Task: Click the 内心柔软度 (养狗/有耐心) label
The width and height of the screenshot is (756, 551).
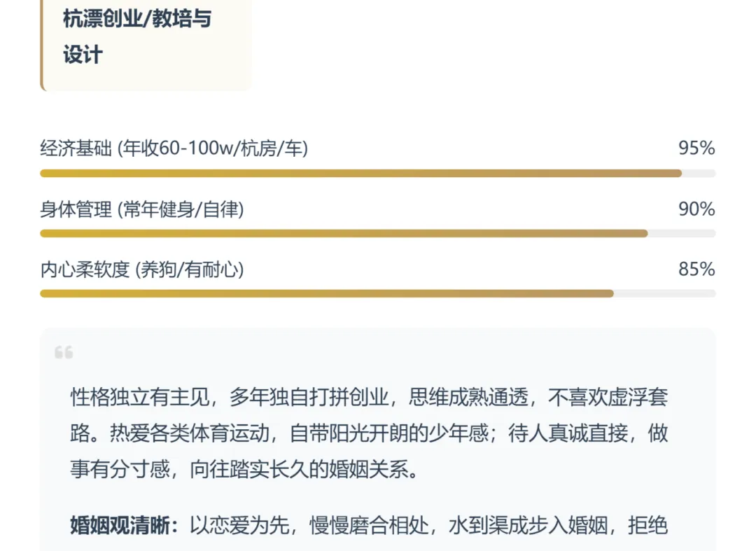Action: [x=142, y=270]
